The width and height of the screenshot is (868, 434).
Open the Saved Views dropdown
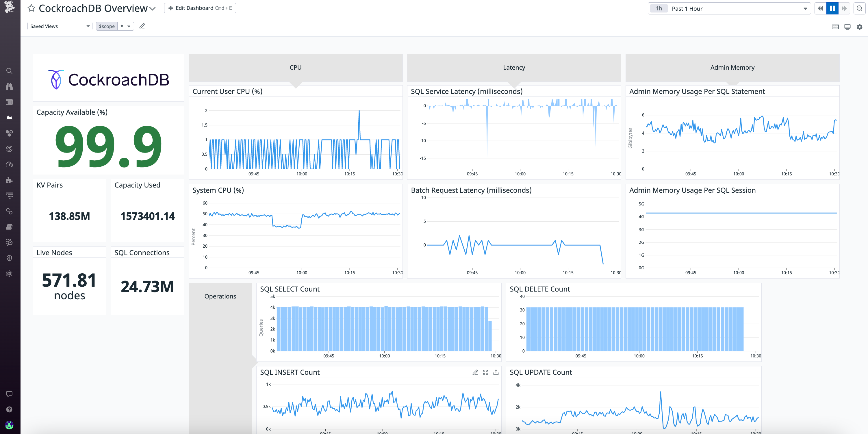[x=60, y=26]
